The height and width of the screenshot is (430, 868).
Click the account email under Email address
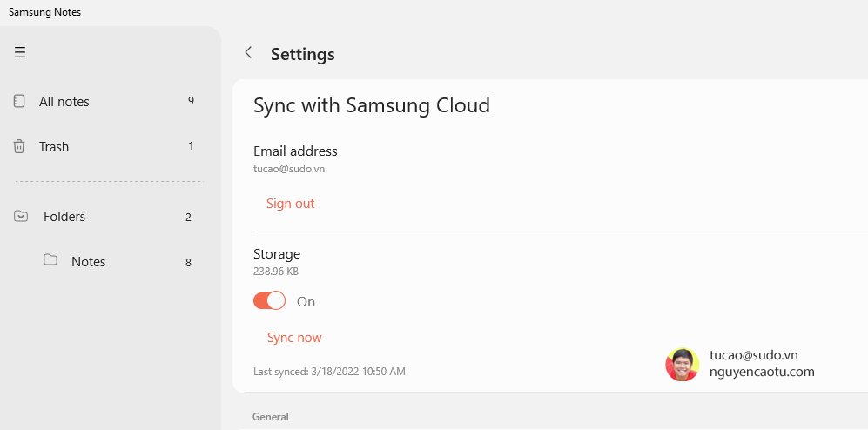point(289,169)
